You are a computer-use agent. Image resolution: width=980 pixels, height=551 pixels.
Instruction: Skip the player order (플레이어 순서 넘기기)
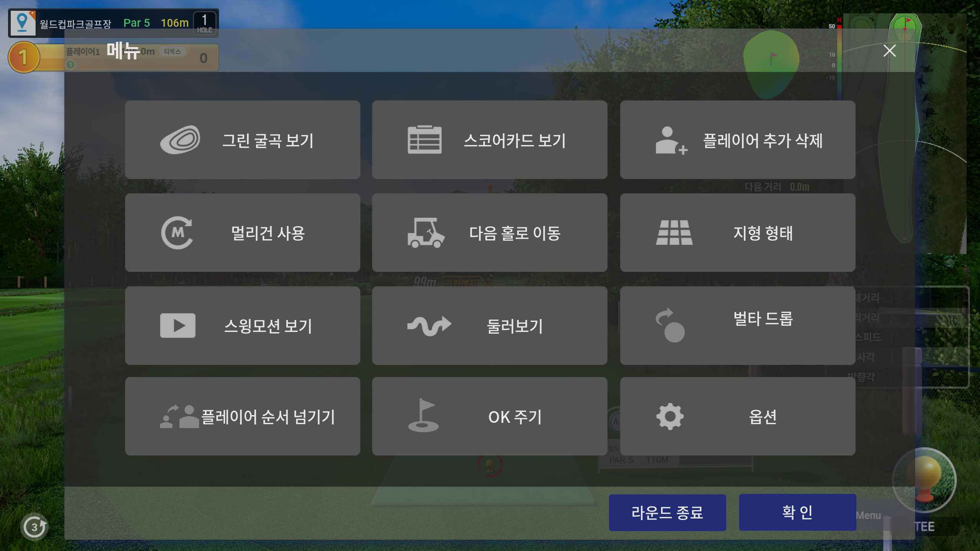243,417
